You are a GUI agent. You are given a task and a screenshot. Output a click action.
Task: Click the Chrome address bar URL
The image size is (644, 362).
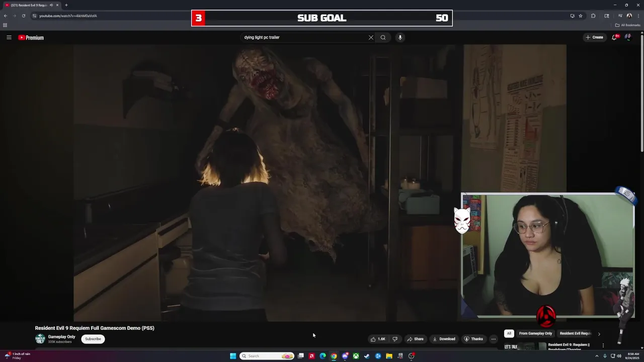pos(68,16)
